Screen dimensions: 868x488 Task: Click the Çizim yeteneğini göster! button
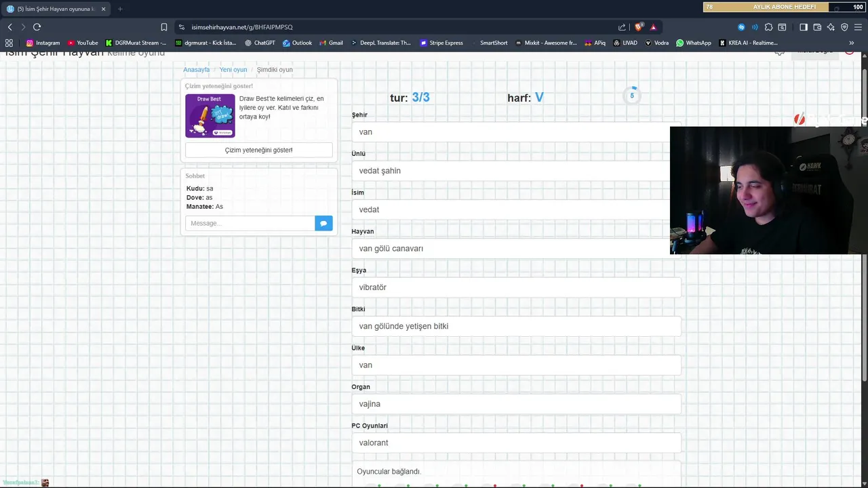[x=259, y=150]
